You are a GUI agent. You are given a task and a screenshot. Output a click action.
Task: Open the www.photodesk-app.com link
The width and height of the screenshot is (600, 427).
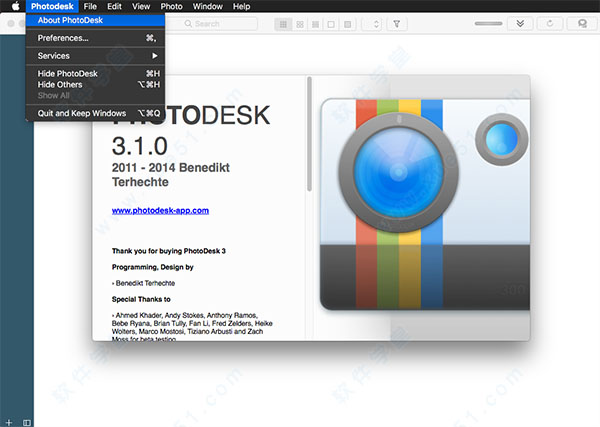(x=160, y=210)
